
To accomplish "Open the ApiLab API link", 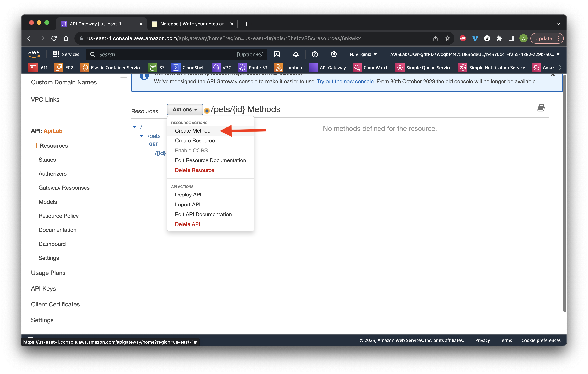I will [53, 131].
